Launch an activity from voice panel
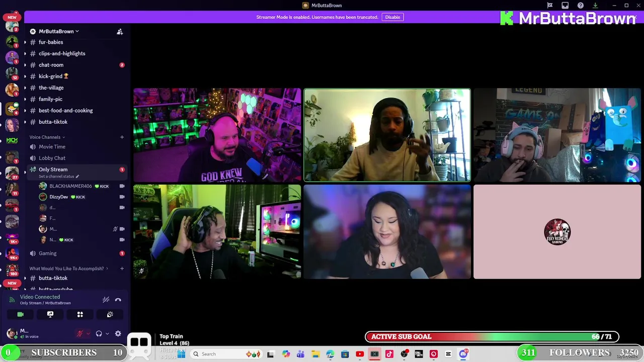Image resolution: width=644 pixels, height=362 pixels. pyautogui.click(x=80, y=314)
